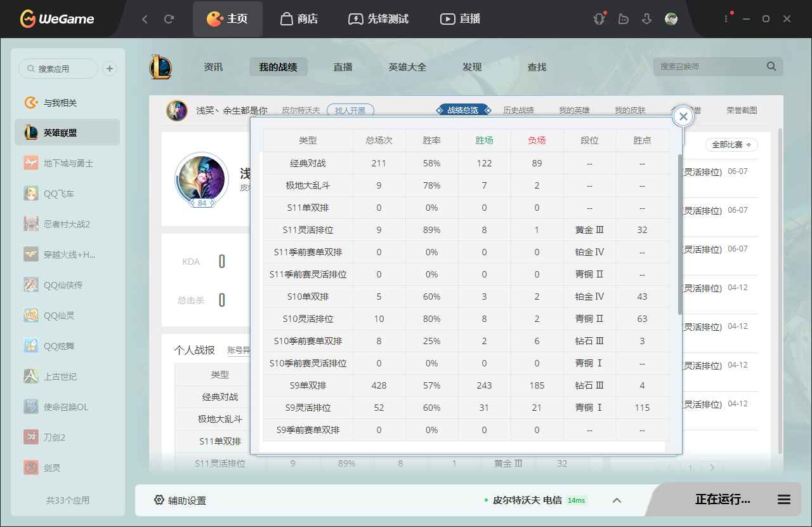Select 忍者村大战2 in the sidebar
This screenshot has width=812, height=527.
click(x=67, y=224)
